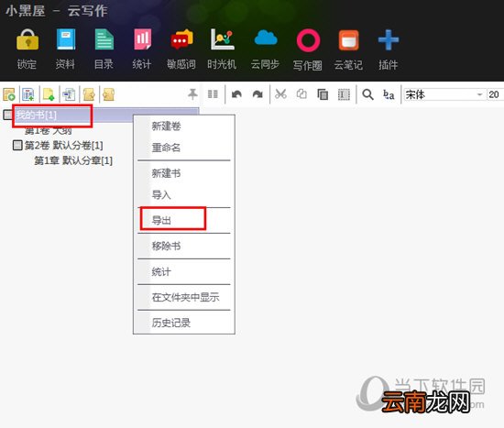Click the cut scissors icon

click(x=280, y=94)
